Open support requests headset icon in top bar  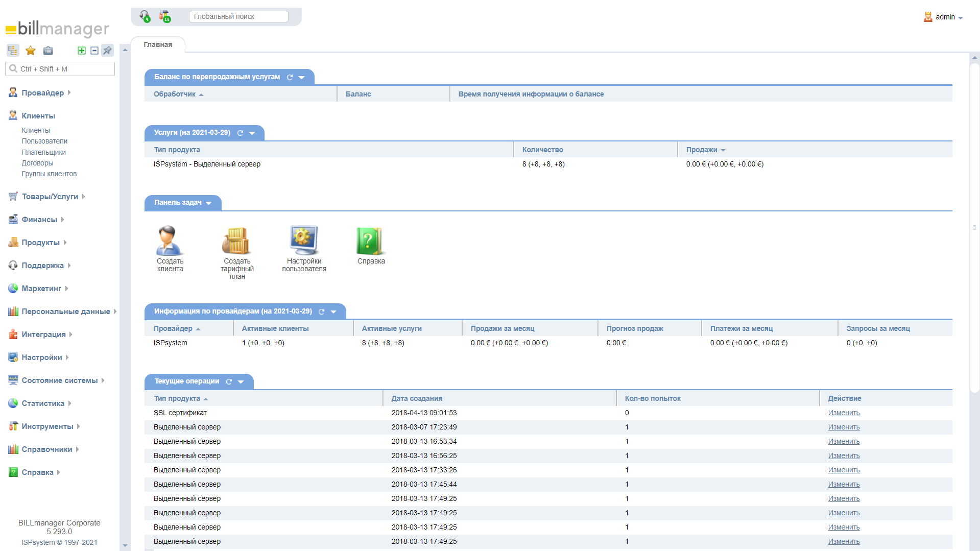(145, 16)
